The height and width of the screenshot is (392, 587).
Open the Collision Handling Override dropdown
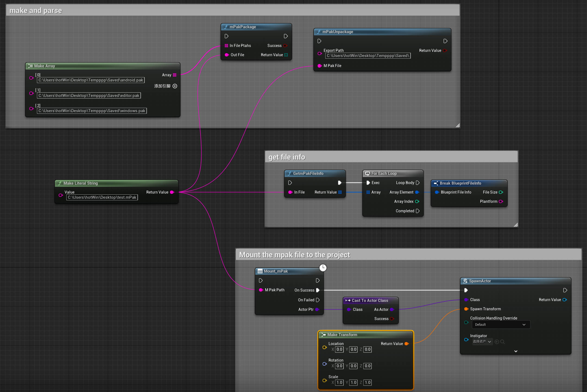(x=501, y=325)
